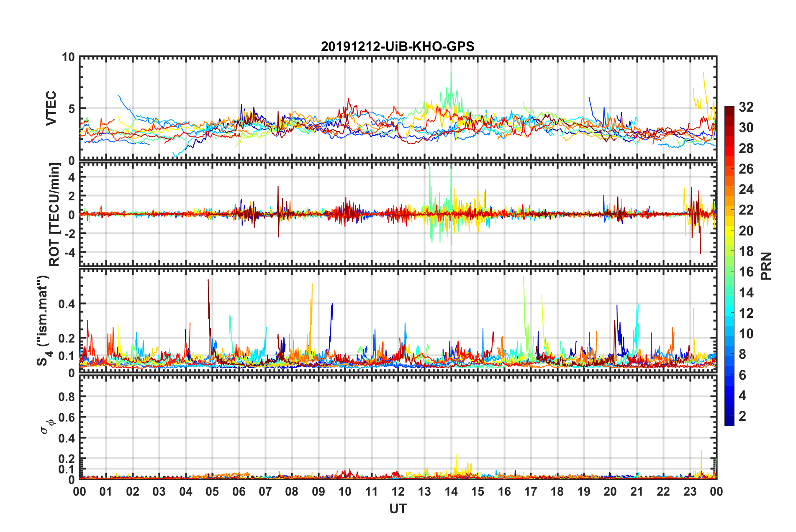Click colorbar tick label 30
The height and width of the screenshot is (532, 796).
tap(746, 128)
